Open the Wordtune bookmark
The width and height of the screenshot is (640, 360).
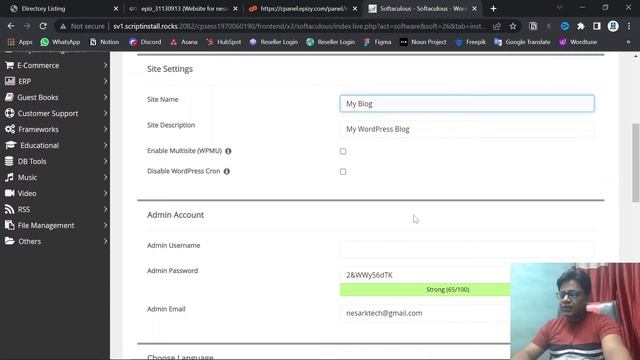578,42
